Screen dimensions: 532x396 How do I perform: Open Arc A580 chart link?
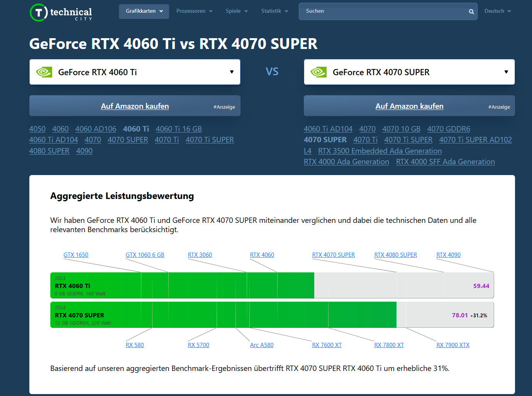point(262,345)
